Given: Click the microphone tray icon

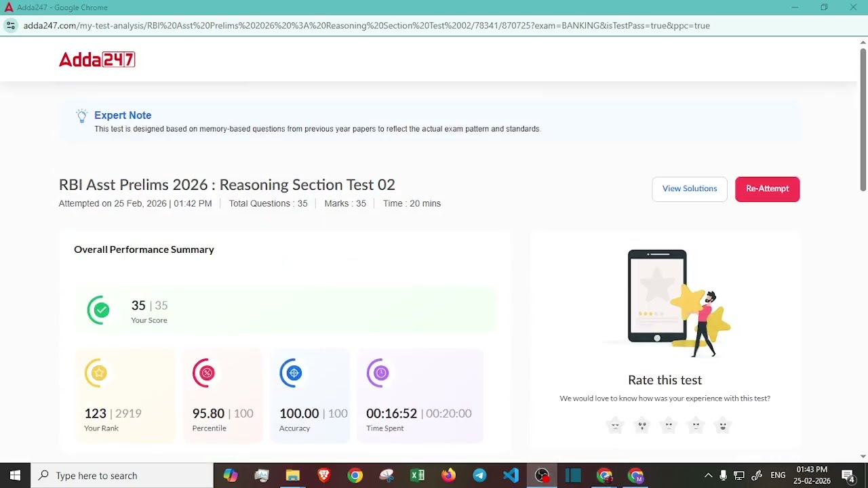Looking at the screenshot, I should (724, 476).
